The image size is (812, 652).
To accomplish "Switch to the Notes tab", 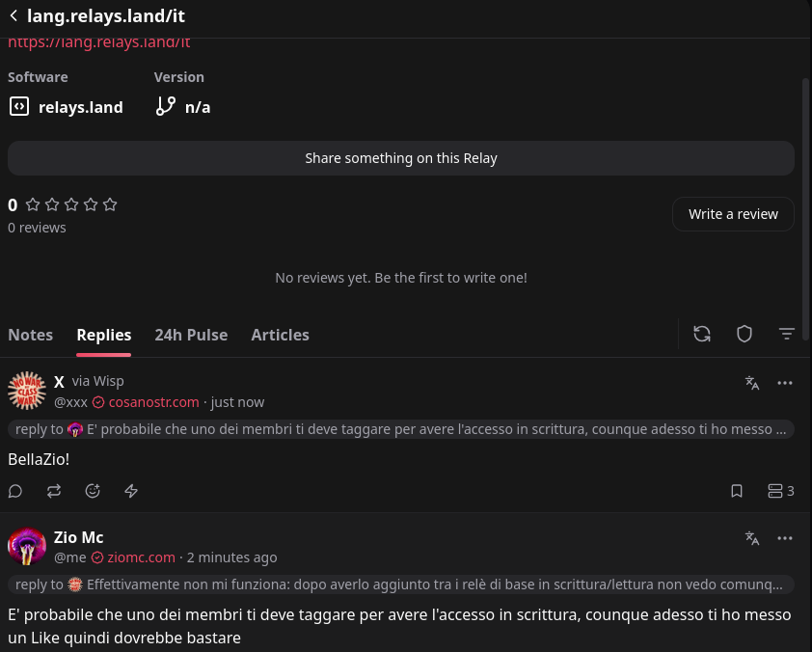I will coord(31,335).
